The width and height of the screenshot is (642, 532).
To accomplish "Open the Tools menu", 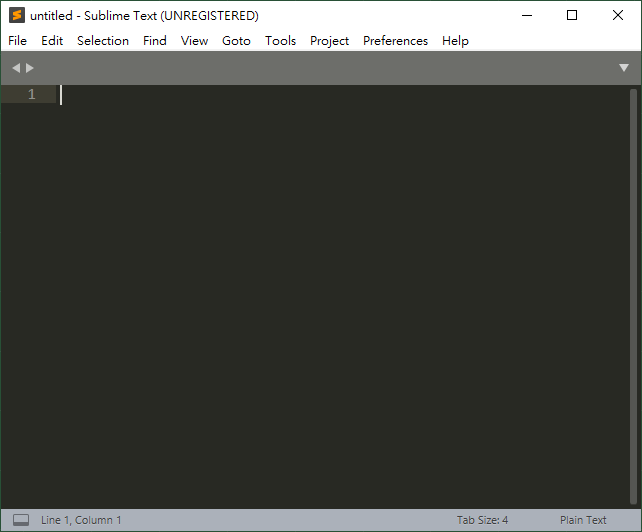I will [280, 41].
